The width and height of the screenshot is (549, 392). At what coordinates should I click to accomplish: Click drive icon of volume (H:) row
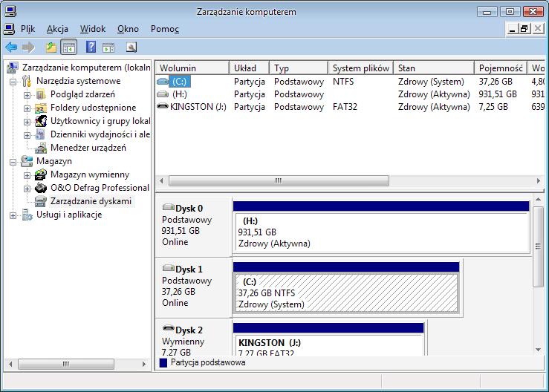click(163, 94)
